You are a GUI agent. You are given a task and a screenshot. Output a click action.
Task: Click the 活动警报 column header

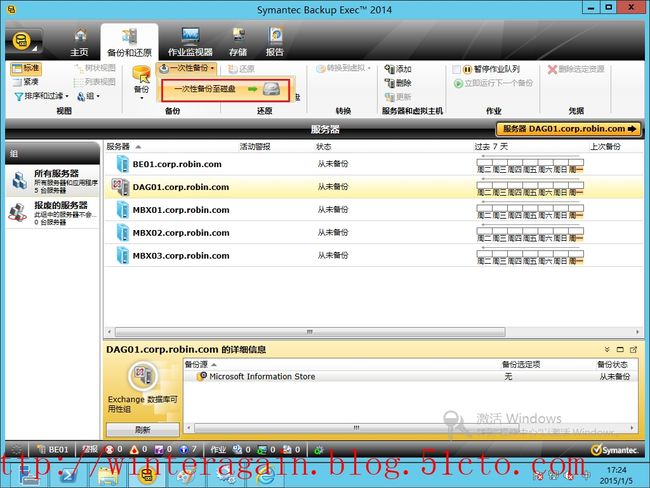click(255, 146)
